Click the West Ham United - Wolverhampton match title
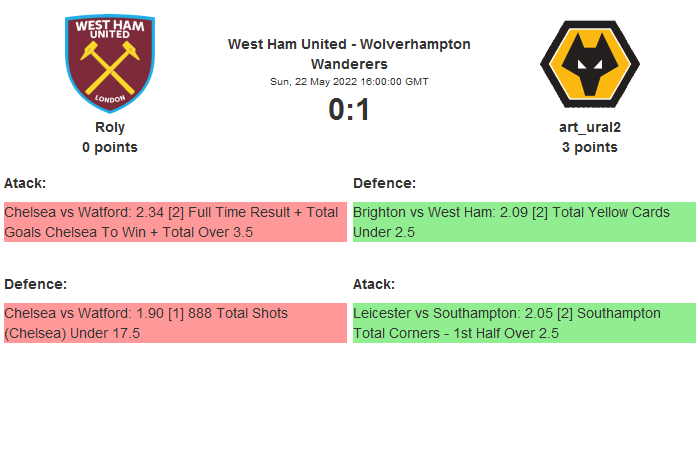The image size is (700, 460). [x=349, y=44]
